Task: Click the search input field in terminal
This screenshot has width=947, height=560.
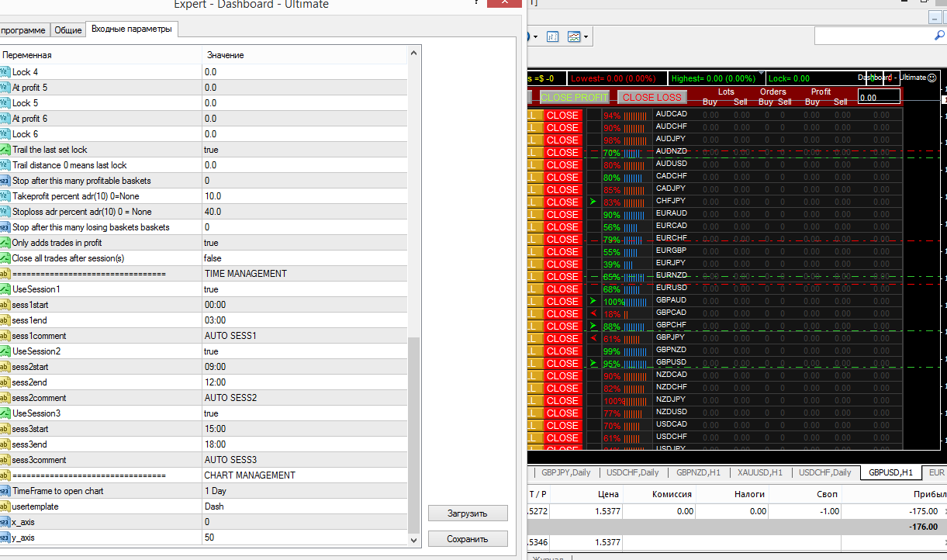Action: click(873, 36)
